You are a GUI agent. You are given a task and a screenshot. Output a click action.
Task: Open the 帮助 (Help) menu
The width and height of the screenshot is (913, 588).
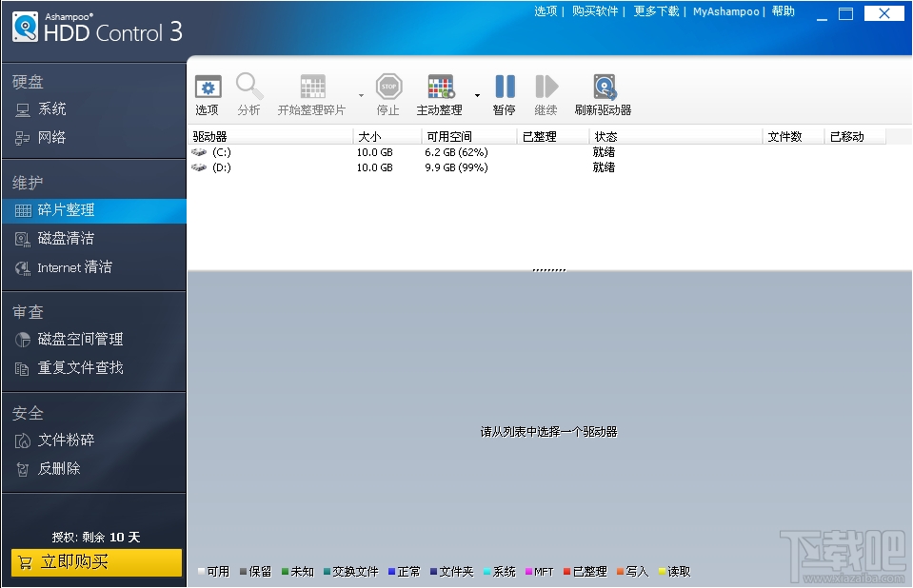pos(783,12)
